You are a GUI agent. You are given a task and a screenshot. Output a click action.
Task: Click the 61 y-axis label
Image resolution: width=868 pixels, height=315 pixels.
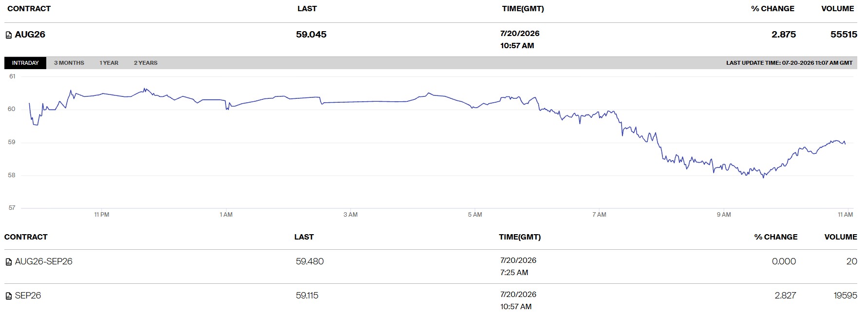(x=12, y=76)
